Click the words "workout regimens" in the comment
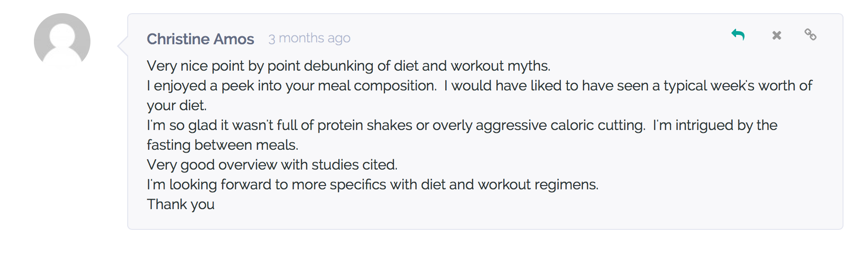868x260 pixels. pyautogui.click(x=538, y=185)
